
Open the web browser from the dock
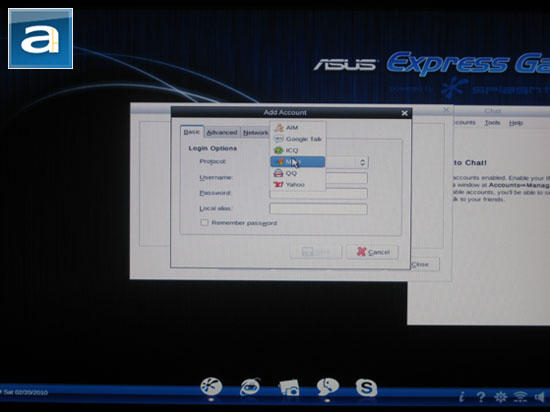tap(250, 387)
